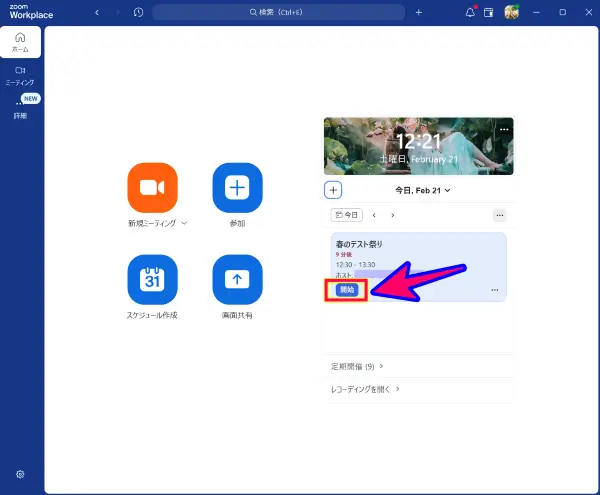
Task: Open the 今日, Feb 21 date dropdown
Action: point(422,190)
